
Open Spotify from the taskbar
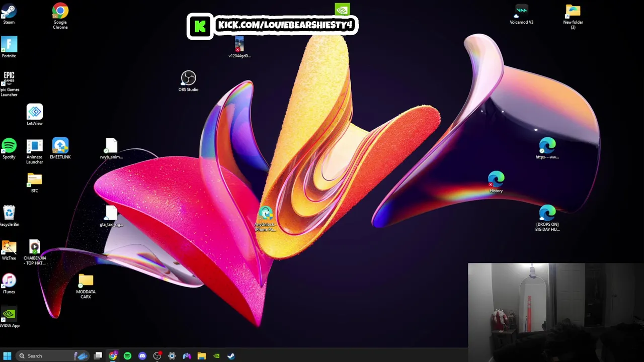[127, 356]
